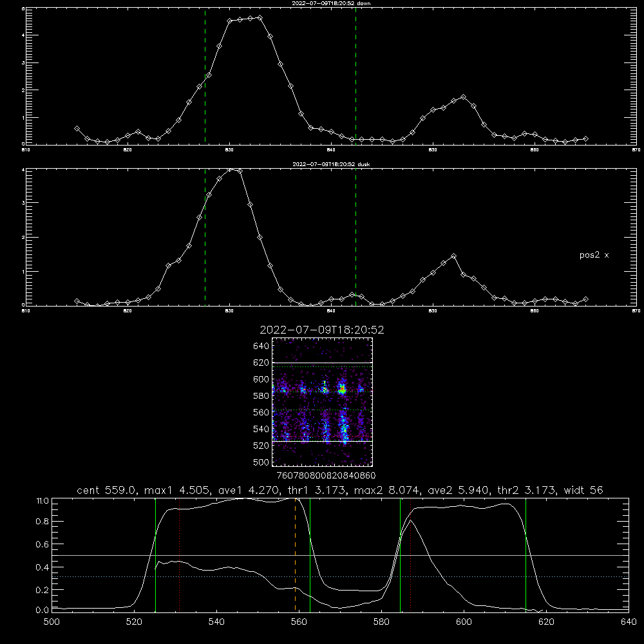Click the bottom plot x-axis label 600
644x644 pixels.
click(464, 622)
